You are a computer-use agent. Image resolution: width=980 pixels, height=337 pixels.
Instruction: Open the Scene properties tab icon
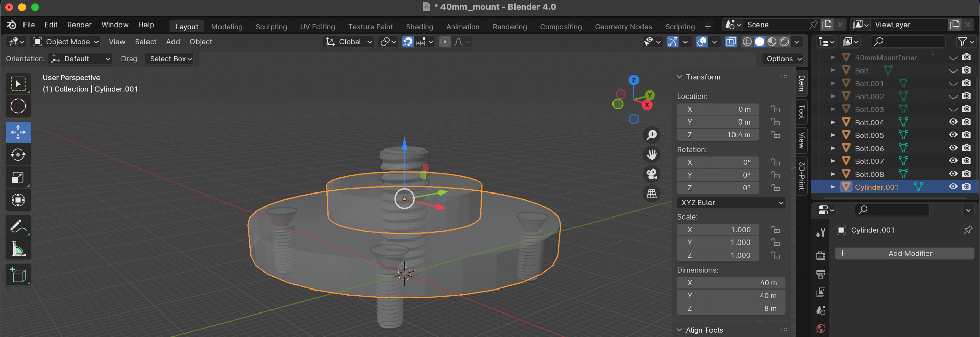tap(821, 310)
